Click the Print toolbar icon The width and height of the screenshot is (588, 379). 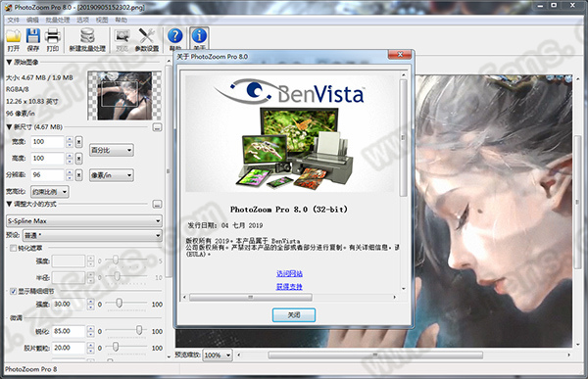coord(53,36)
